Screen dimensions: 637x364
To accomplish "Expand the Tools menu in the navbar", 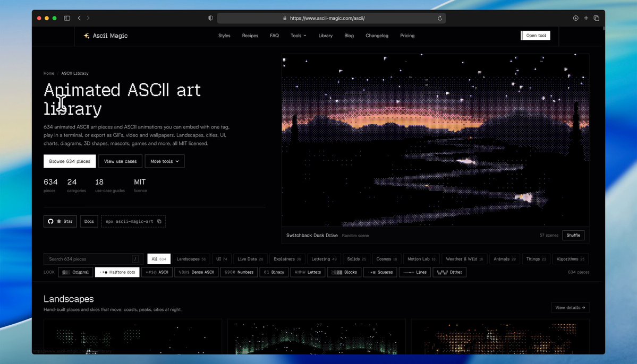I will [x=298, y=36].
